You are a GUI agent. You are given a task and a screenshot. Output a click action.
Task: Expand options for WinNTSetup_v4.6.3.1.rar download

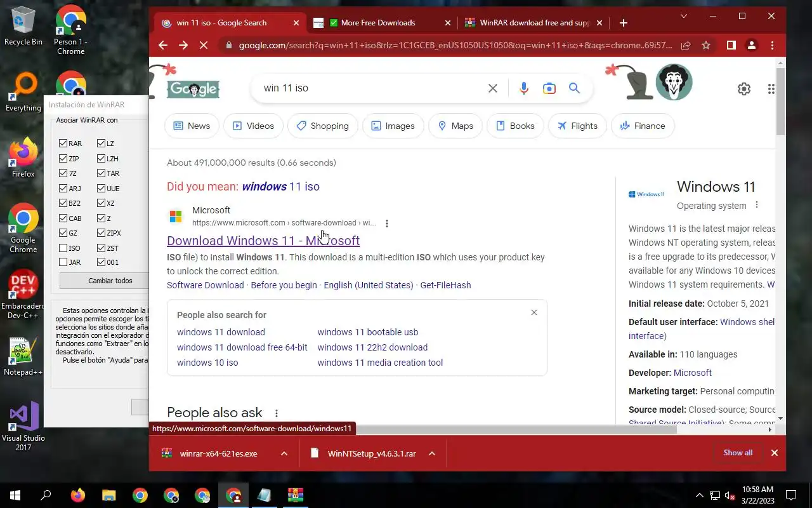click(432, 453)
